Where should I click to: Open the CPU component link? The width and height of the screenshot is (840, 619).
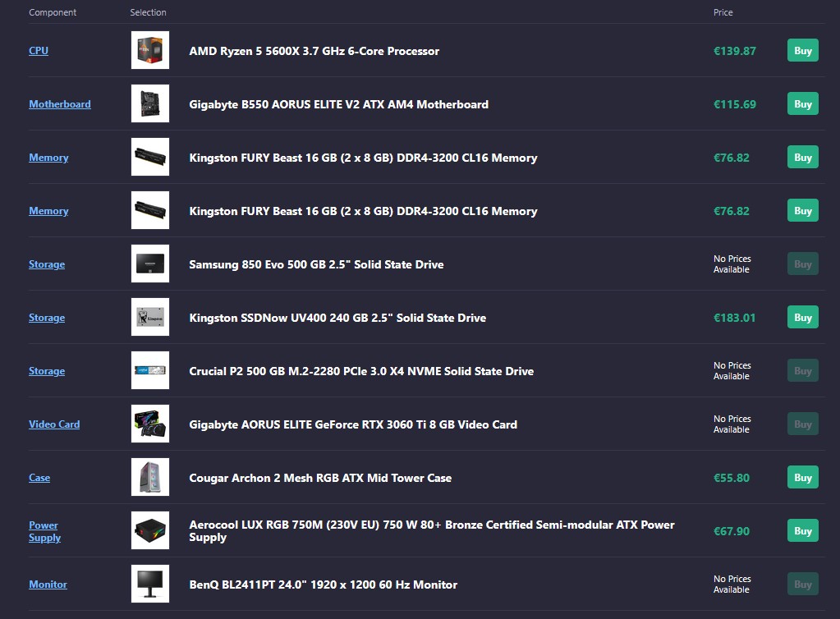pos(39,50)
